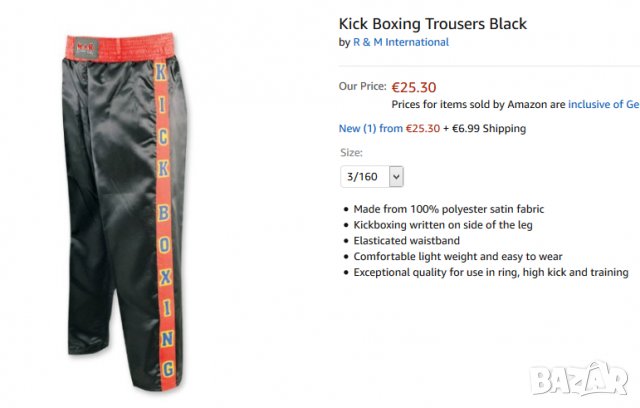Click the Bazar watermark logo
This screenshot has height=408, width=640.
click(582, 379)
